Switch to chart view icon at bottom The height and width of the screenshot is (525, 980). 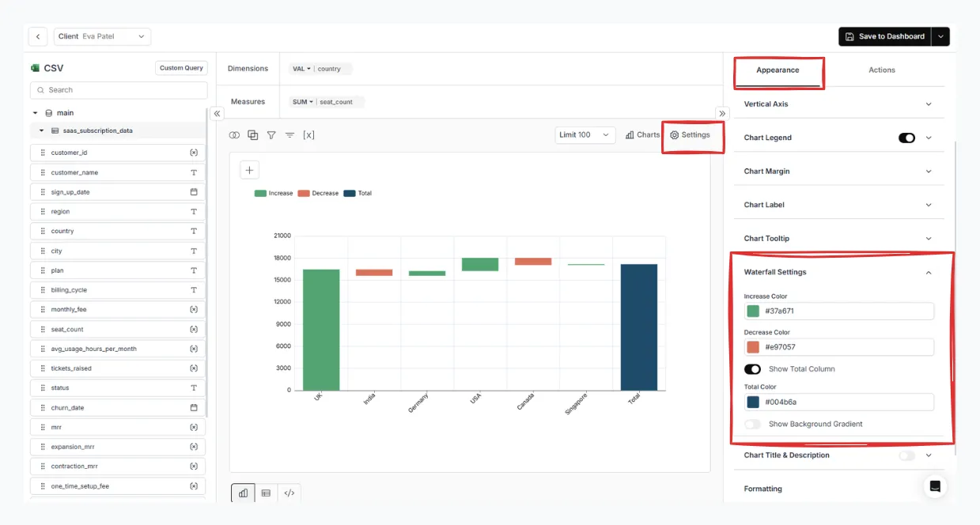(243, 493)
